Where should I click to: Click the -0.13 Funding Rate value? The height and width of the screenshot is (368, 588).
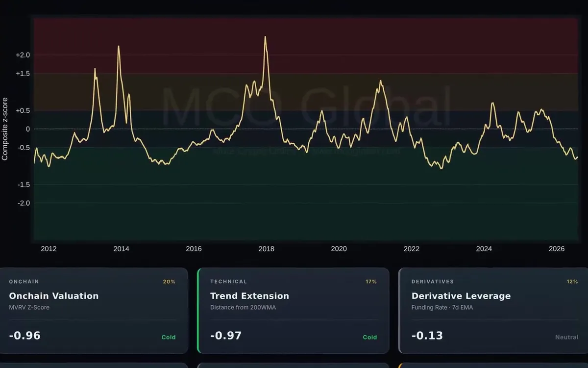coord(427,336)
